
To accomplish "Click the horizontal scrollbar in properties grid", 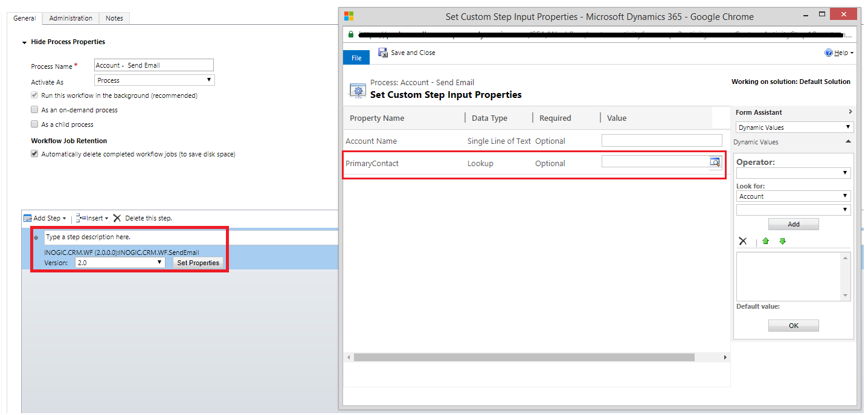I will click(524, 358).
